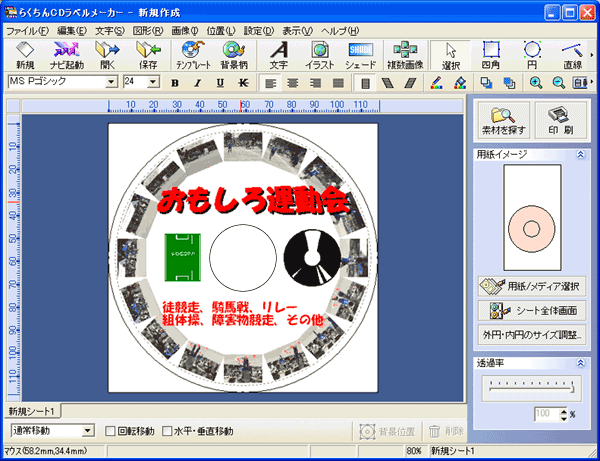Adjust the 透過率 transparency slider
This screenshot has width=600, height=461.
point(530,391)
